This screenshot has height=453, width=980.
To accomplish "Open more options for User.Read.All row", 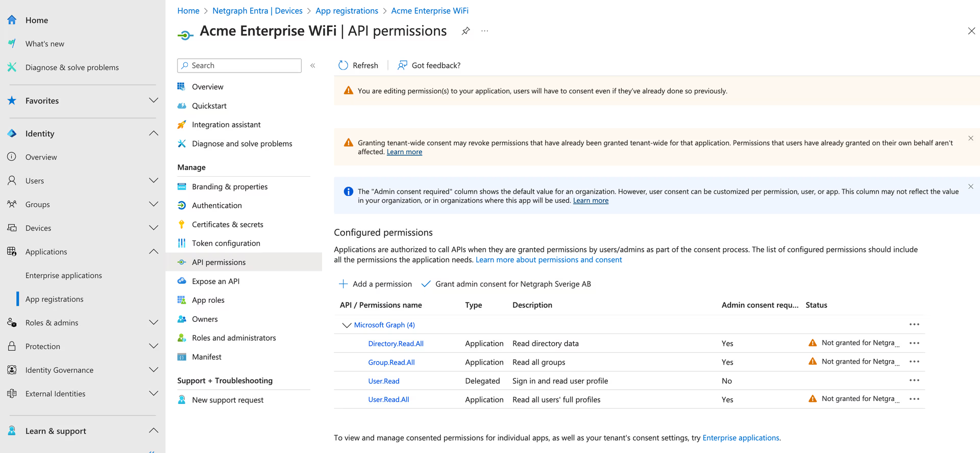I will (914, 399).
